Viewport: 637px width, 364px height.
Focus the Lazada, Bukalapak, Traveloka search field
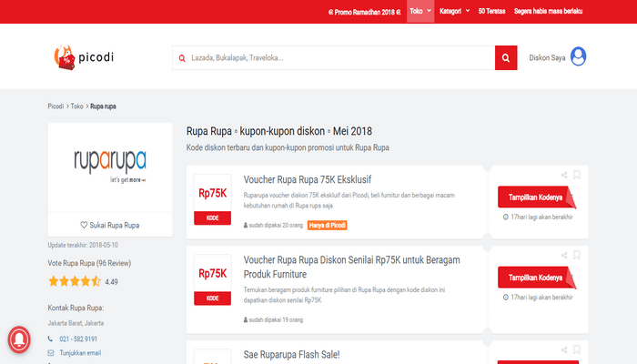pyautogui.click(x=334, y=57)
